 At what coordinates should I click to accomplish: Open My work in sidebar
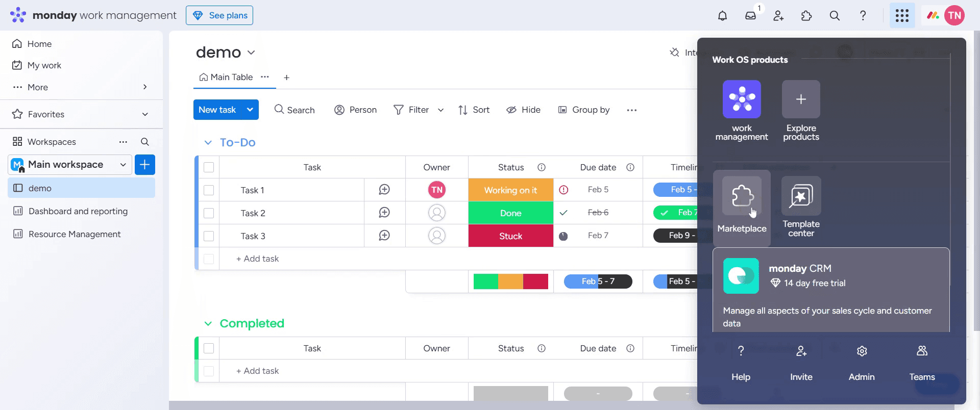click(36, 65)
